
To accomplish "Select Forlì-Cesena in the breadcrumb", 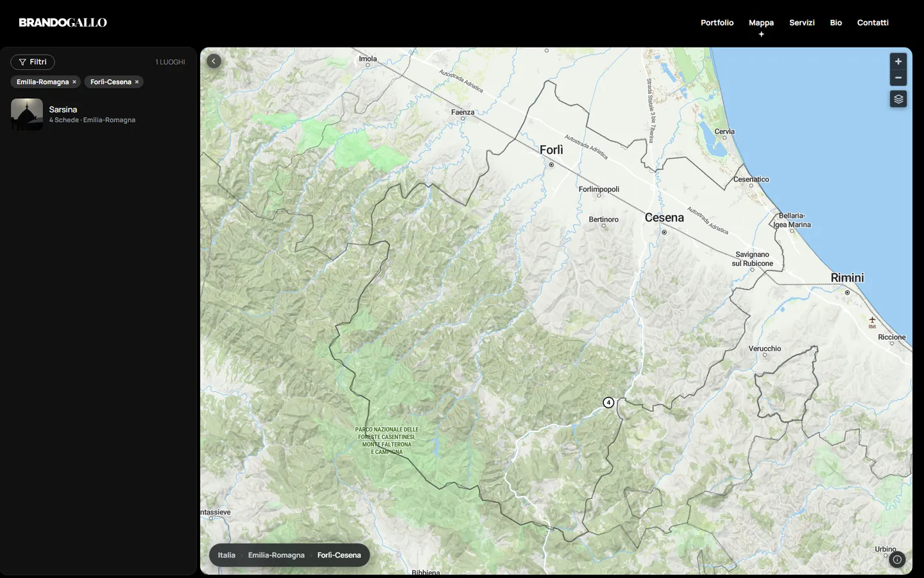I will [x=339, y=555].
